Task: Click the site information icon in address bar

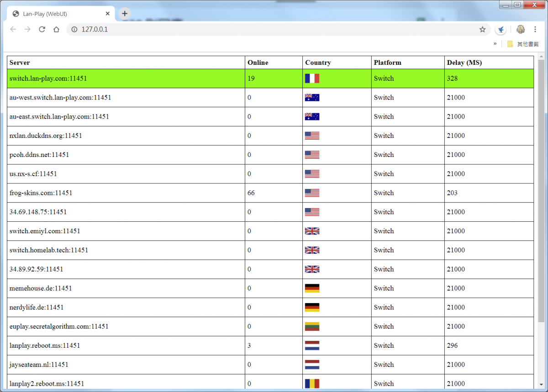Action: pyautogui.click(x=74, y=29)
